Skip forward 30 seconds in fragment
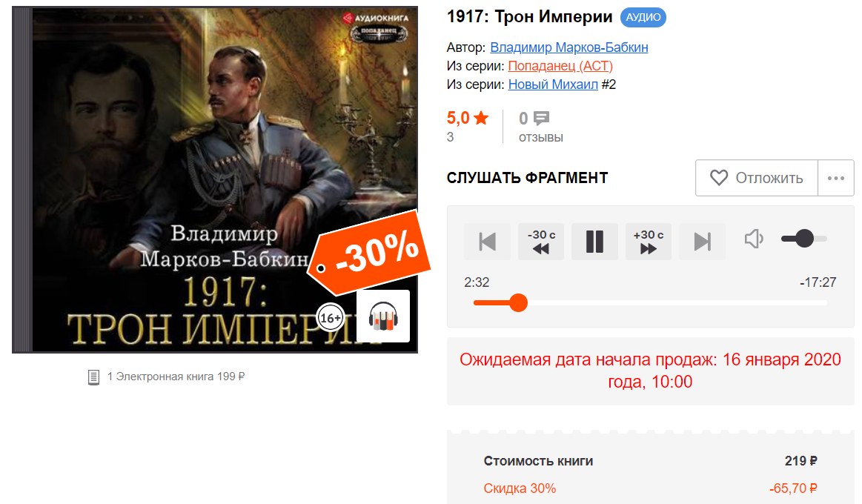 pyautogui.click(x=648, y=242)
